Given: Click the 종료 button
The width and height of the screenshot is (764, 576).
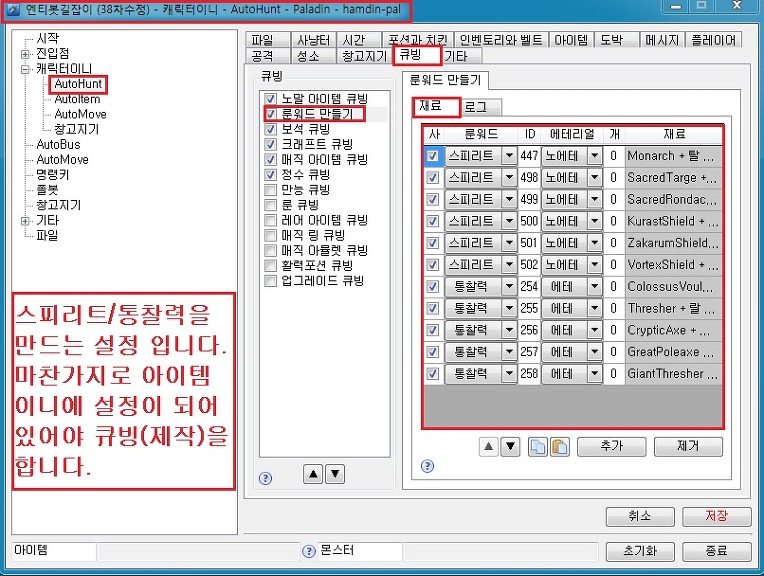Looking at the screenshot, I should coord(716,551).
